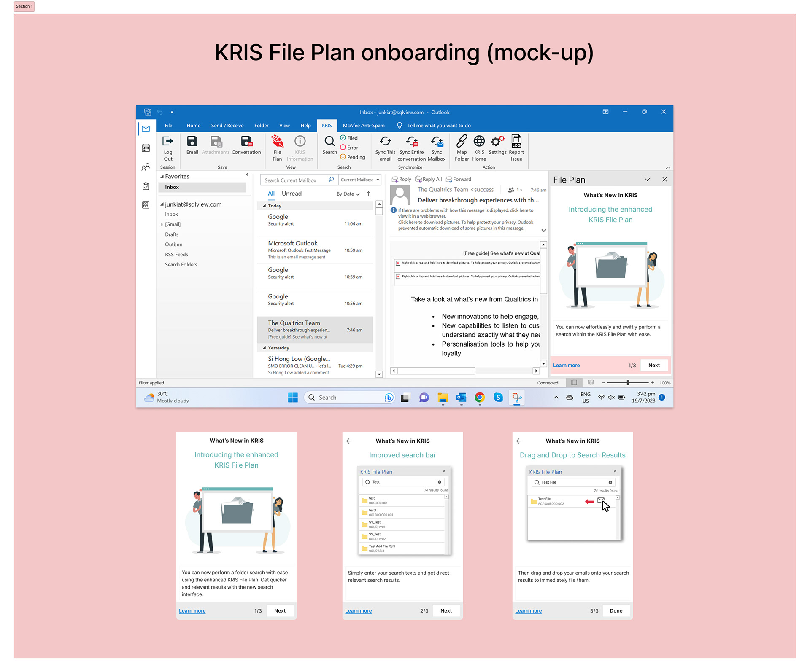Collapse the Favorites section
Viewport: 810px width, 672px height.
click(162, 177)
